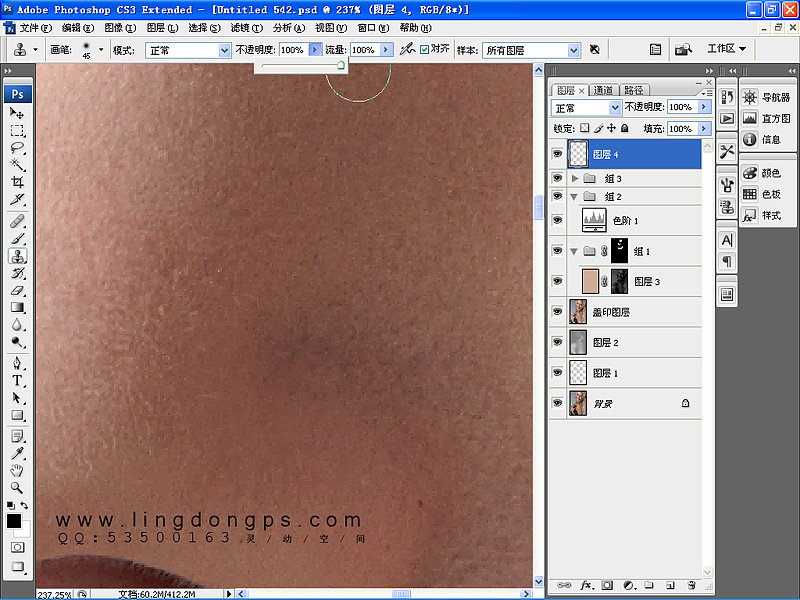
Task: Select the Clone Stamp tool
Action: (x=17, y=256)
